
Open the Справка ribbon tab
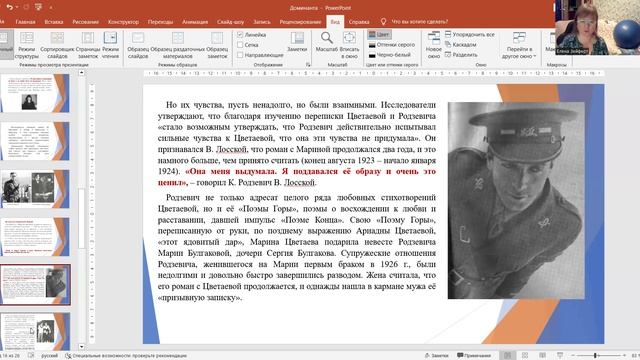[359, 22]
